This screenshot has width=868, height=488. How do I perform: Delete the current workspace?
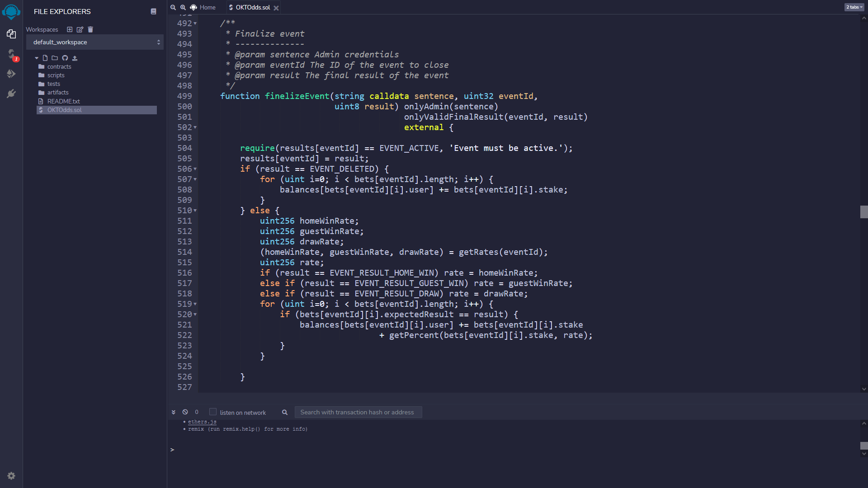coord(90,29)
